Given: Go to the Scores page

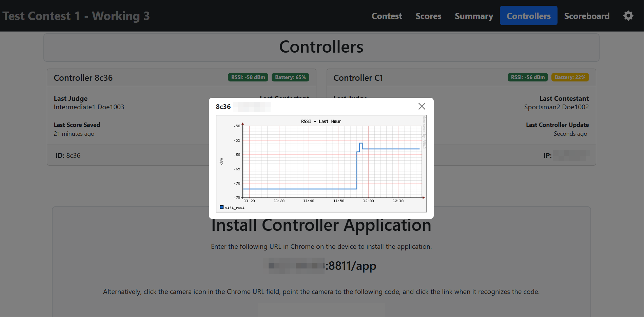Looking at the screenshot, I should (428, 16).
